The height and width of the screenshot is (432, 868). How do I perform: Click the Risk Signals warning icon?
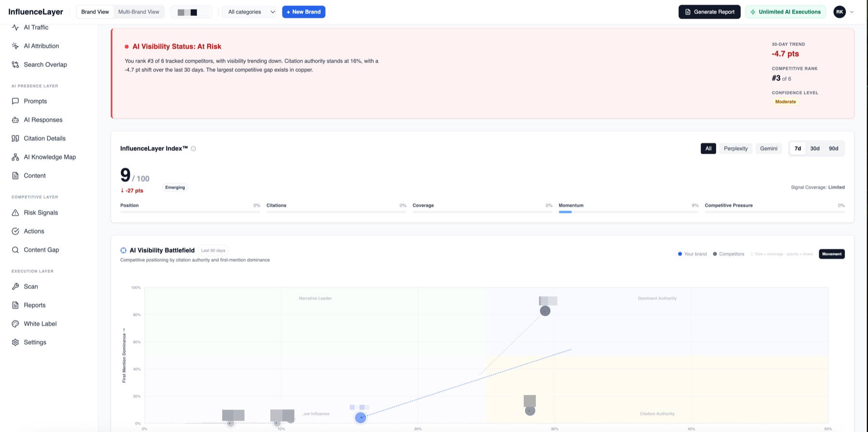(15, 213)
